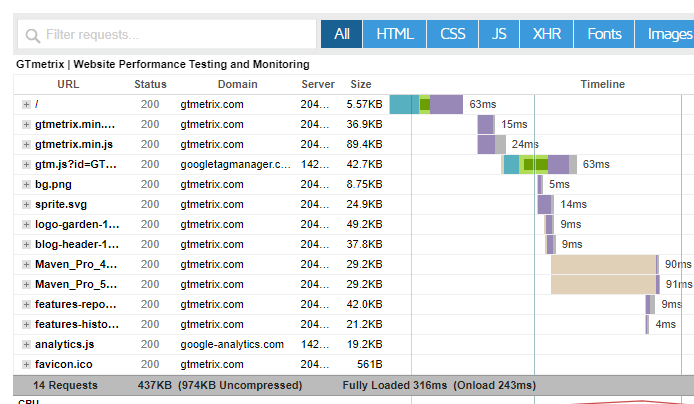Expand the logo-garden-1... request row
Image resolution: width=694 pixels, height=404 pixels.
tap(26, 224)
